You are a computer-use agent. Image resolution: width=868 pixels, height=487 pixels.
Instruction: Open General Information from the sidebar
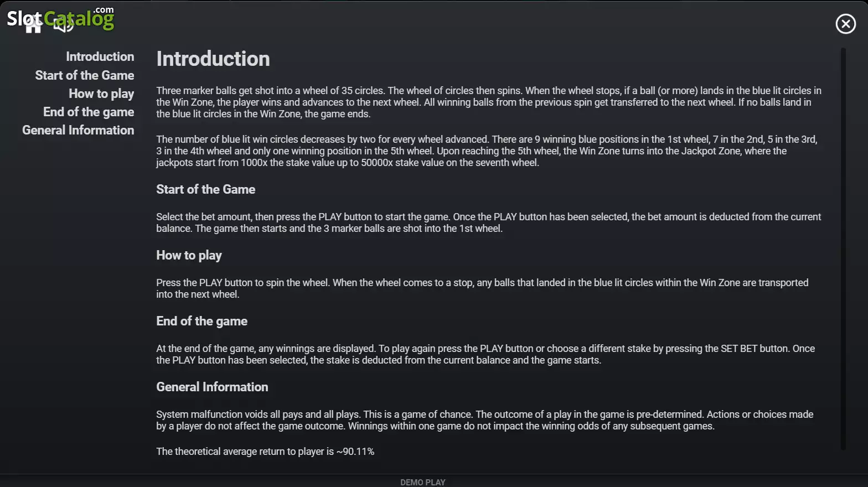[78, 130]
